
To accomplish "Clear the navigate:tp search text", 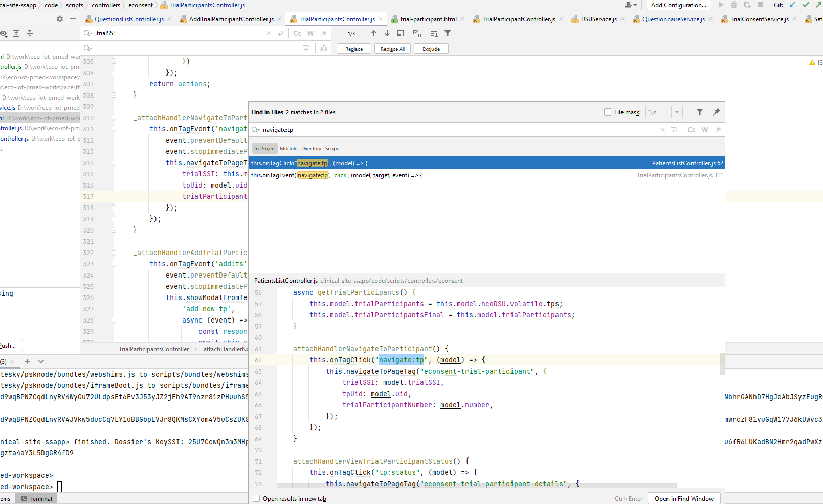I will (663, 130).
